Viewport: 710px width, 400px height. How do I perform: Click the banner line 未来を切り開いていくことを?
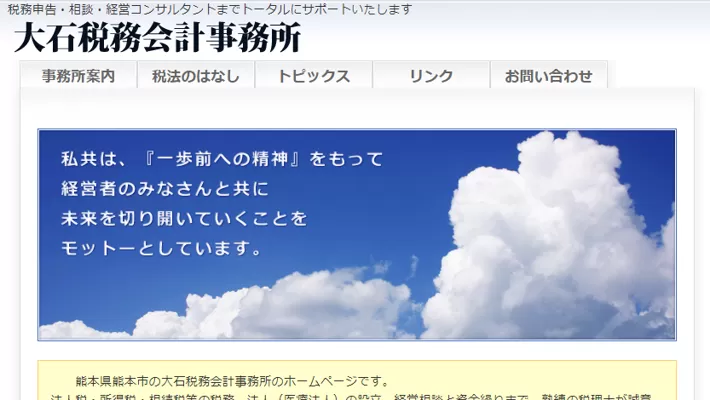[x=185, y=218]
